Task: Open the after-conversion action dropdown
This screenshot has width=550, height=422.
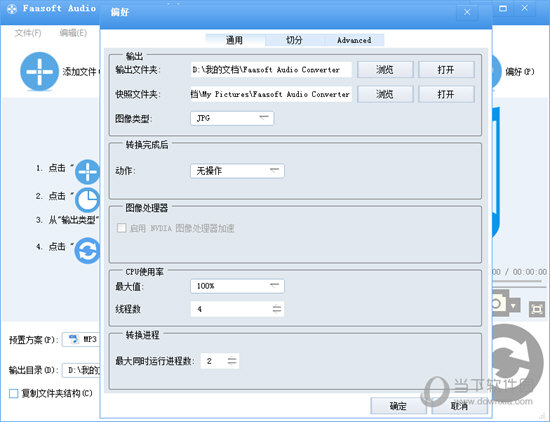Action: [x=237, y=171]
